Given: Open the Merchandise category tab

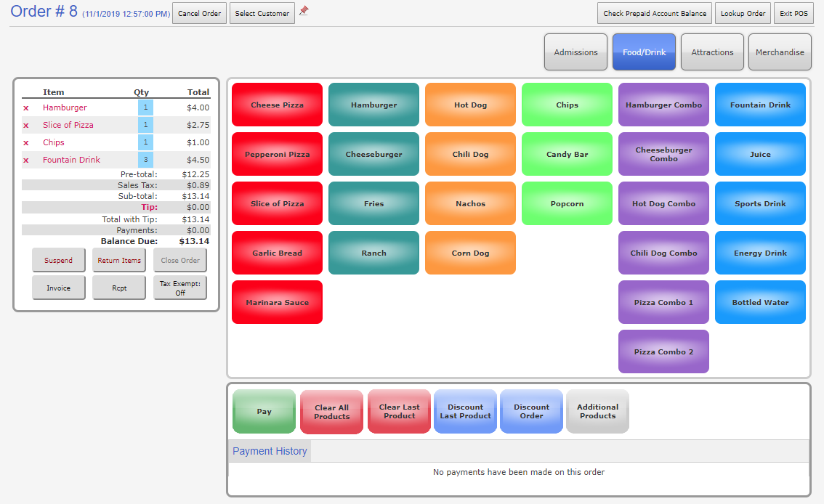Looking at the screenshot, I should 780,52.
